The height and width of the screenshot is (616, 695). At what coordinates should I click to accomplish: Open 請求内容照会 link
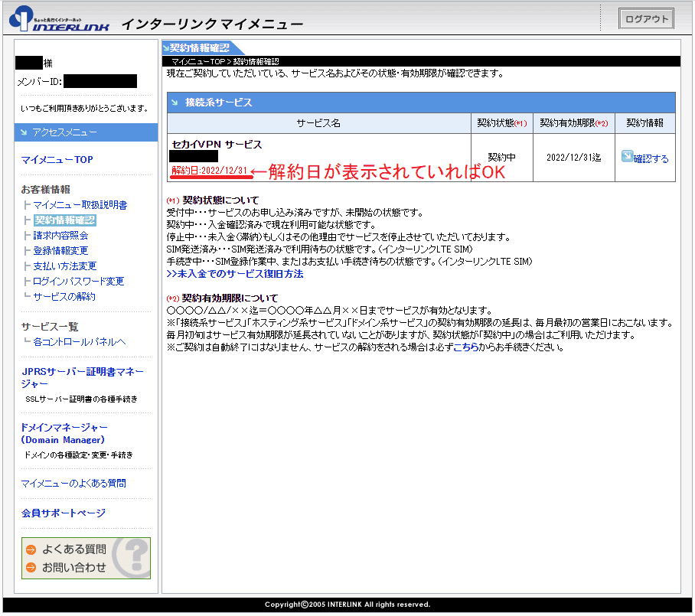(x=60, y=236)
